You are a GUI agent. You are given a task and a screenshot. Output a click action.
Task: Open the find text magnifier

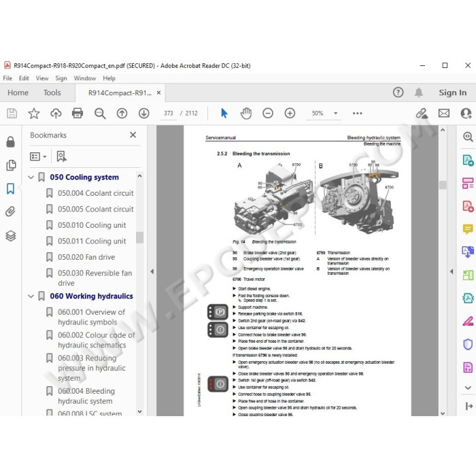100,114
